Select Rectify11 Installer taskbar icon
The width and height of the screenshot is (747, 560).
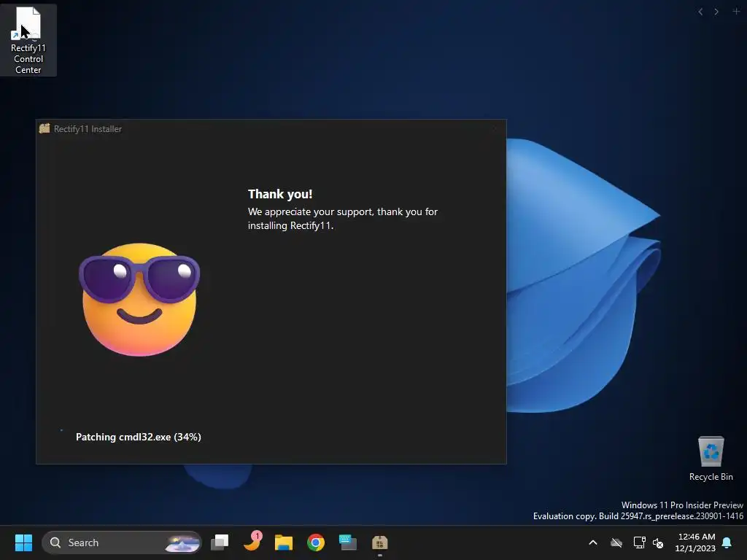click(x=379, y=542)
